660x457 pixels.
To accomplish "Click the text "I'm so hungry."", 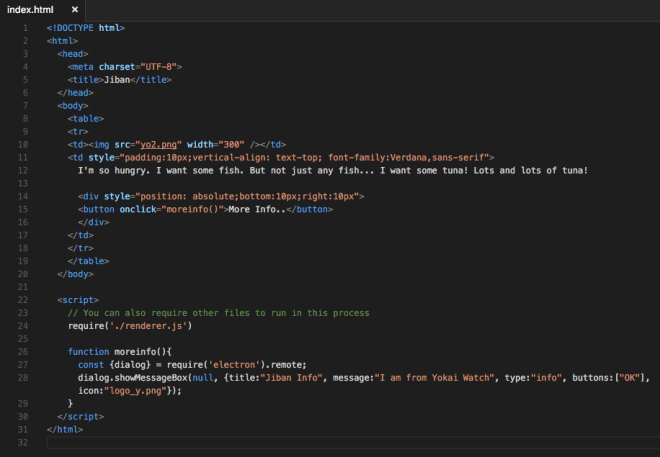I will click(x=114, y=170).
